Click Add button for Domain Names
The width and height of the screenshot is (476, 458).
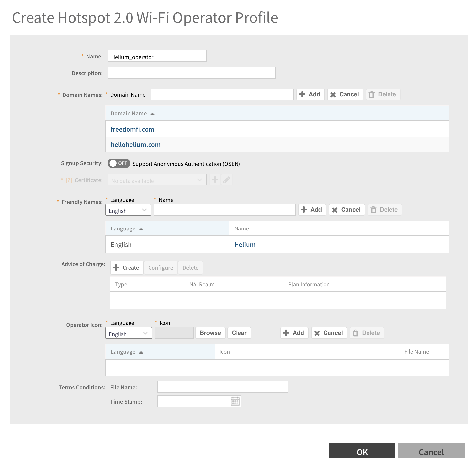click(x=310, y=94)
